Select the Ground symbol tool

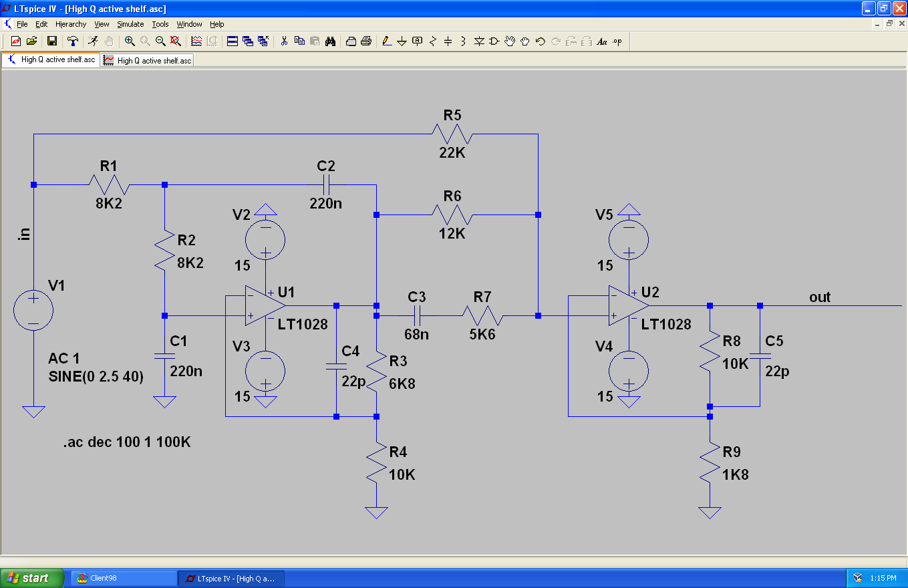(402, 41)
